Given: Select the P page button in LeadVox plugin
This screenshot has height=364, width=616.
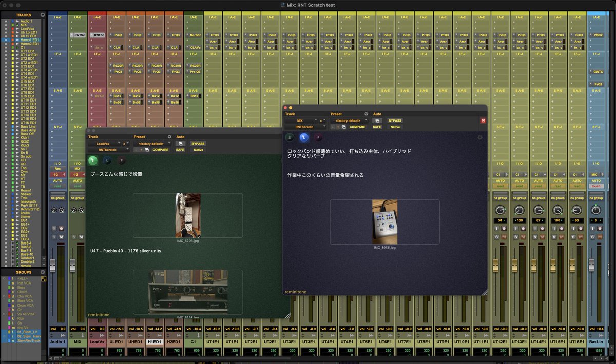Looking at the screenshot, I should 122,160.
